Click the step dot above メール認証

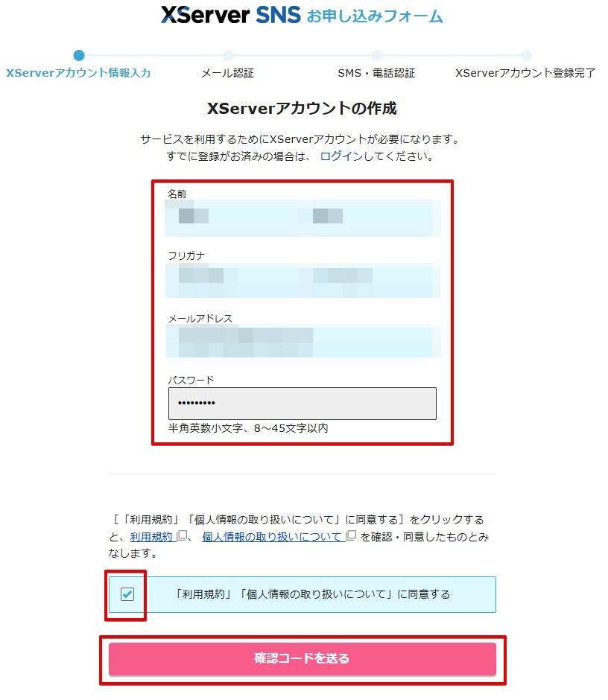click(228, 55)
